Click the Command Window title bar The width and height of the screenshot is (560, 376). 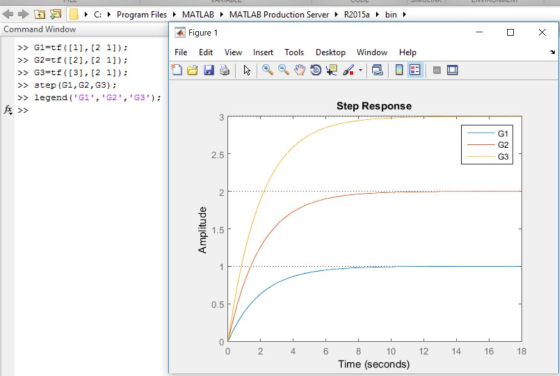(84, 29)
